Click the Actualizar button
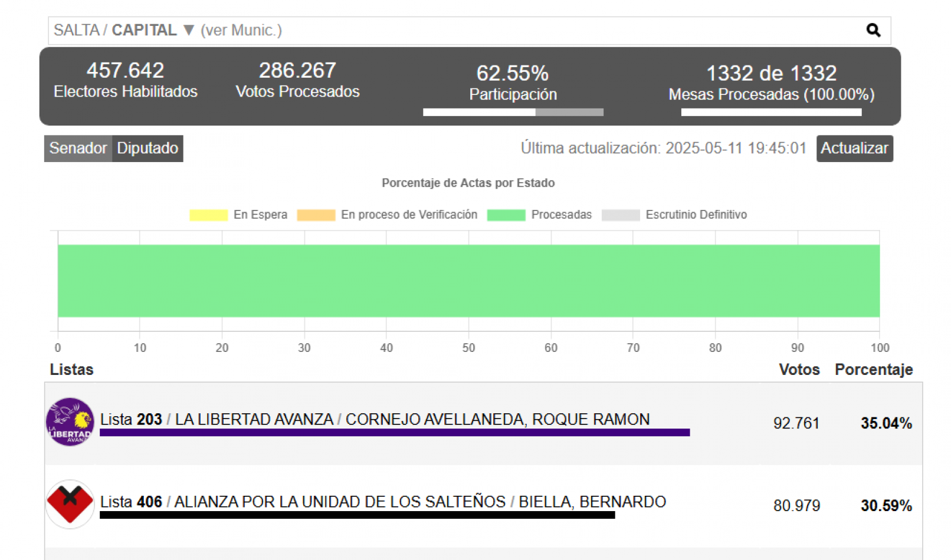Image resolution: width=951 pixels, height=560 pixels. 854,148
